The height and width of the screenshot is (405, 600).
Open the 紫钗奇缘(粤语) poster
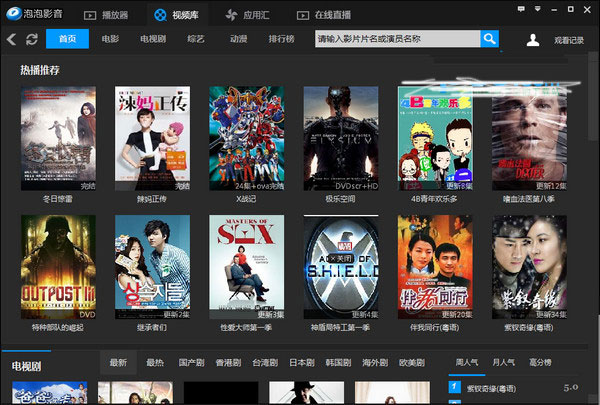(529, 267)
